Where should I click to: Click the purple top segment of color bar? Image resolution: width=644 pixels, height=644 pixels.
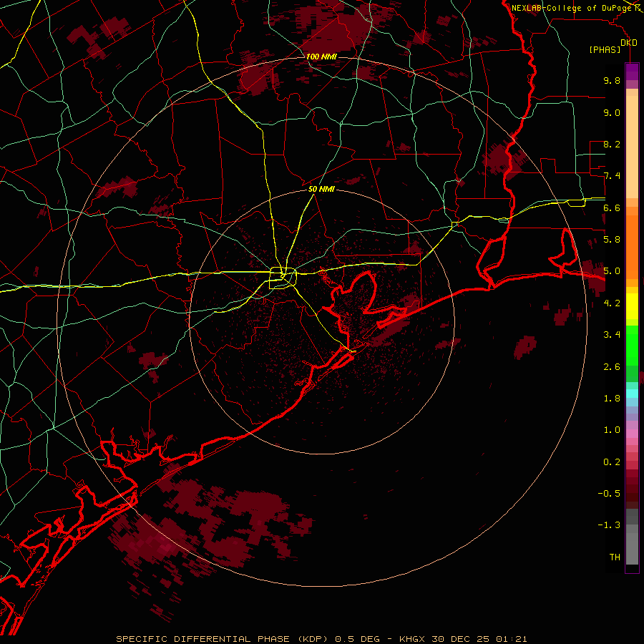click(632, 72)
